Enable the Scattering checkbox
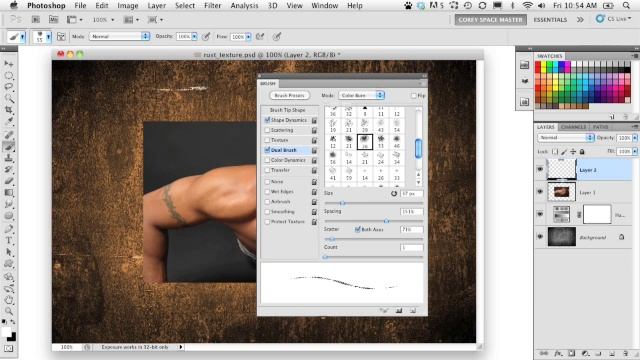This screenshot has width=640, height=360. pos(267,130)
